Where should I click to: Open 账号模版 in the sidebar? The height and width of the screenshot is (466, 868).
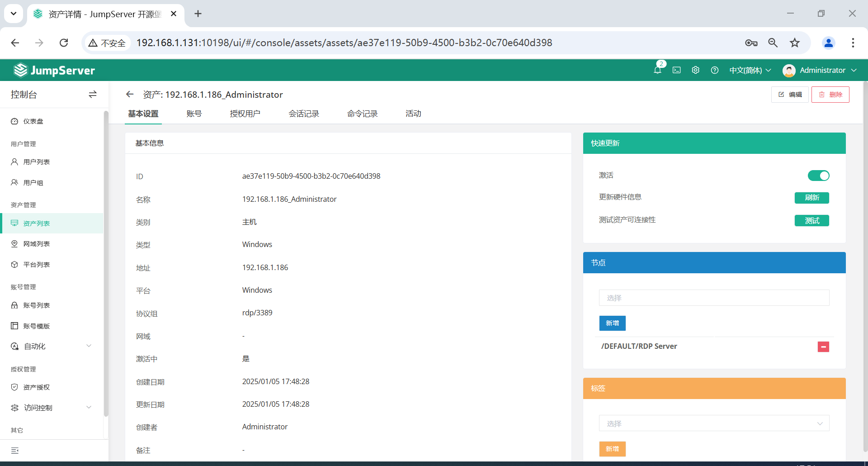coord(52,326)
